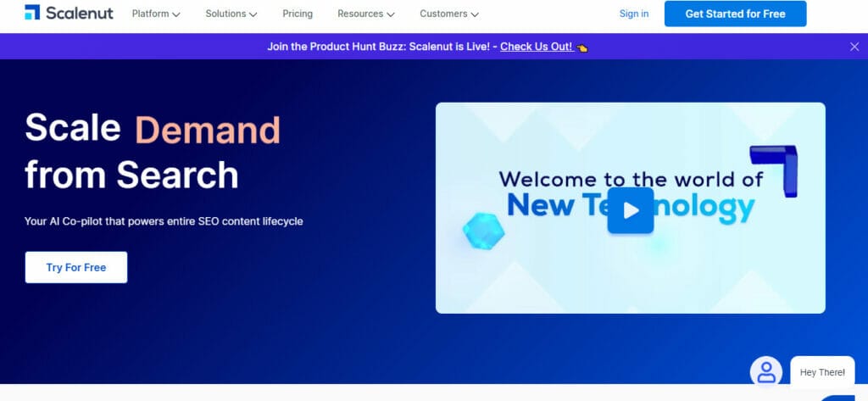868x401 pixels.
Task: Click the Scalenut wordmark text
Action: coord(79,13)
